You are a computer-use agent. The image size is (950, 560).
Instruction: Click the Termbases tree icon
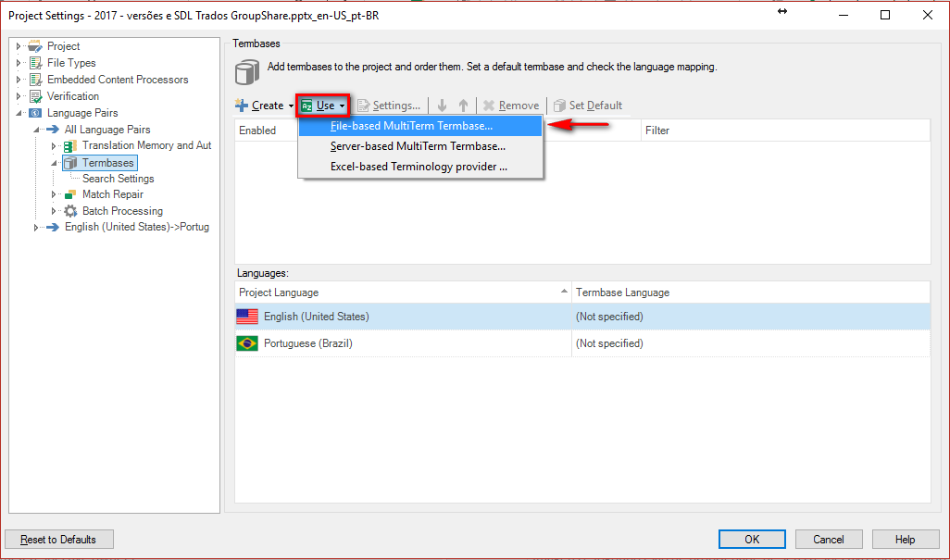pyautogui.click(x=71, y=163)
